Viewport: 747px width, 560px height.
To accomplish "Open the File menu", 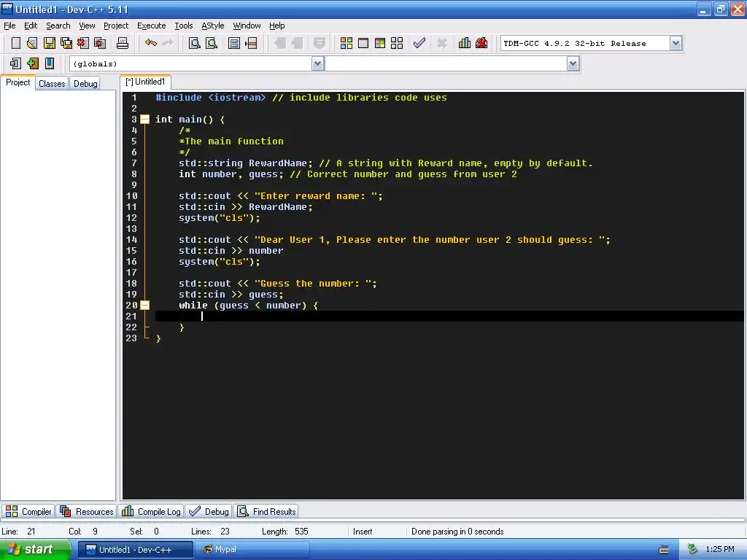I will click(x=9, y=26).
